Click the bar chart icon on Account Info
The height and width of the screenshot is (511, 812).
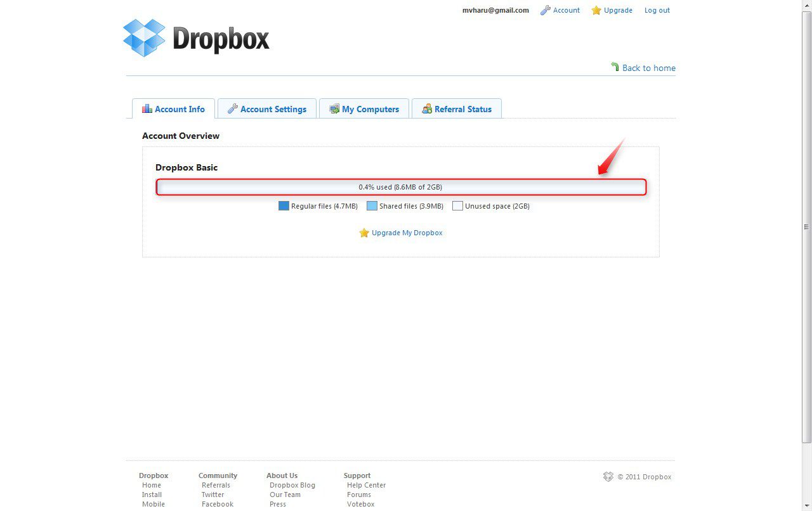(x=147, y=108)
